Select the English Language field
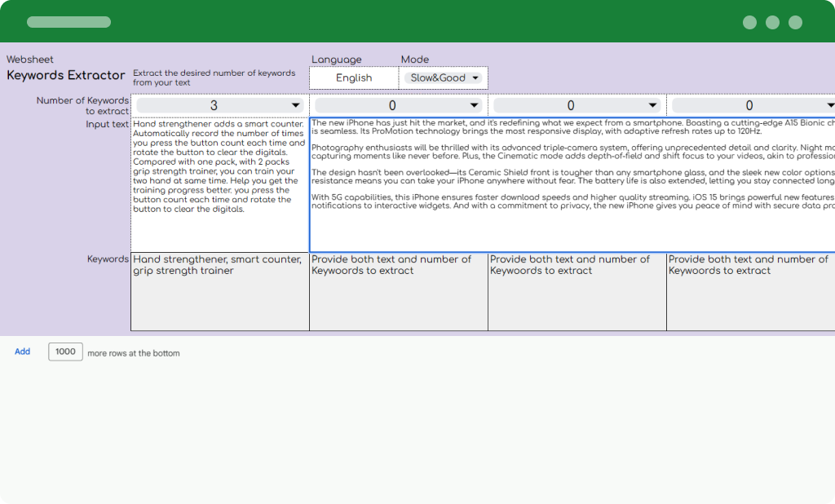 pos(354,77)
